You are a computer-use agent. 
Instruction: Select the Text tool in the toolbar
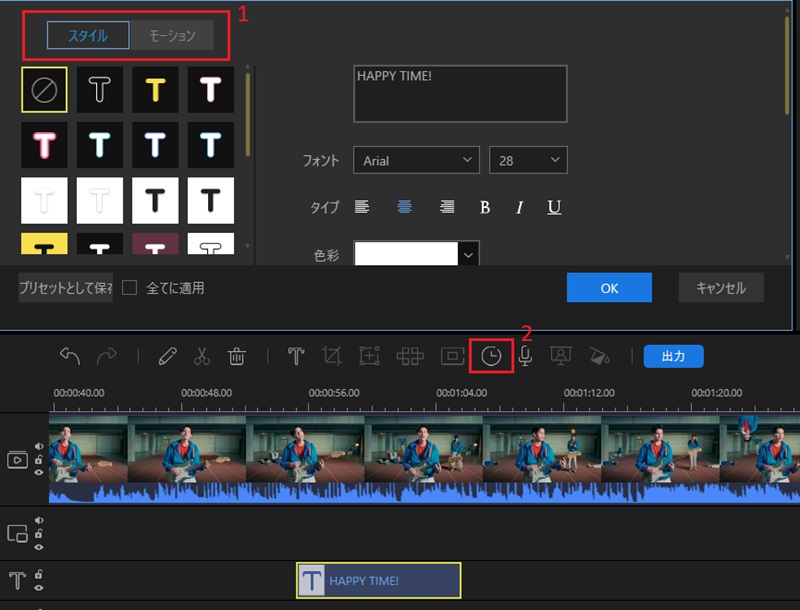(296, 356)
